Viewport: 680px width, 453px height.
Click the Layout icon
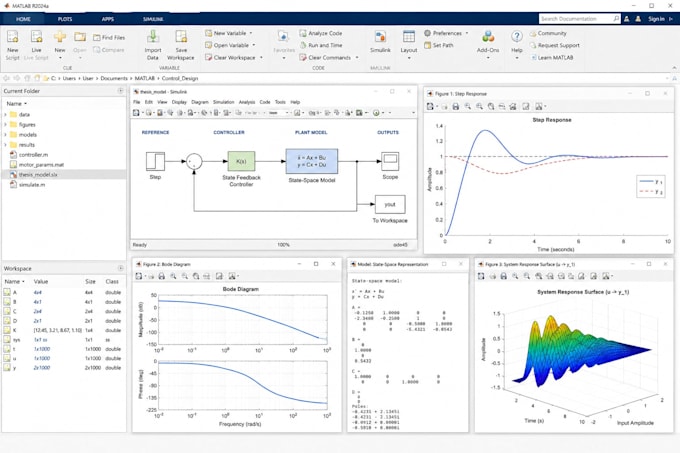point(409,38)
